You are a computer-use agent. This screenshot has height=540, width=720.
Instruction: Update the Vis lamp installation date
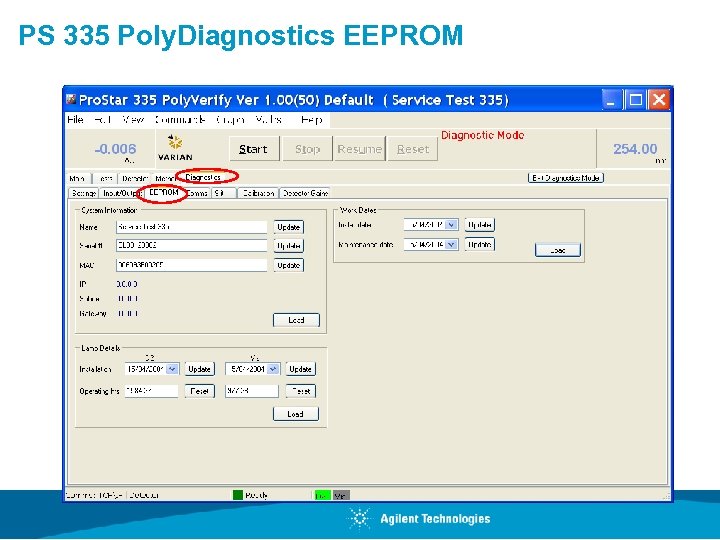click(x=300, y=369)
